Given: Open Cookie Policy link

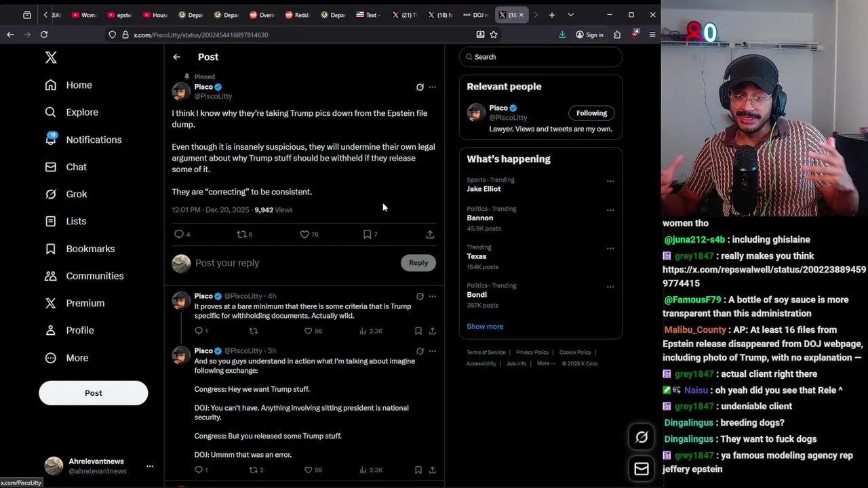Looking at the screenshot, I should pyautogui.click(x=575, y=352).
